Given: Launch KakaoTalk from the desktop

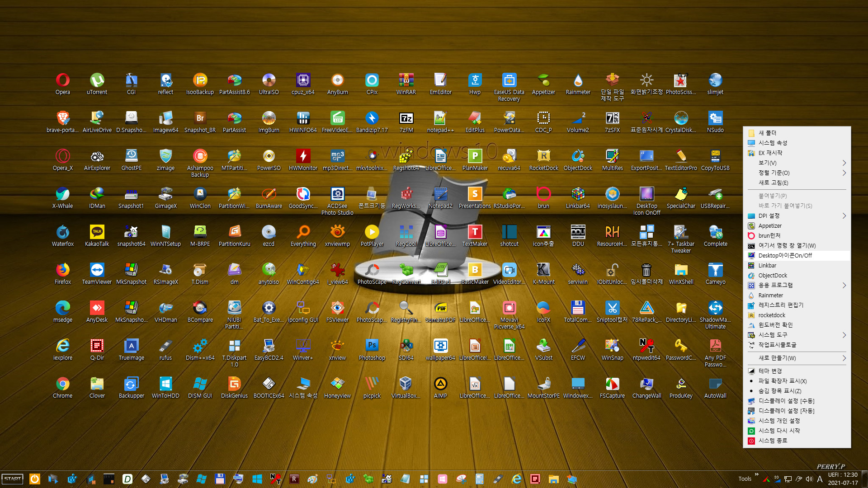Looking at the screenshot, I should click(x=97, y=236).
